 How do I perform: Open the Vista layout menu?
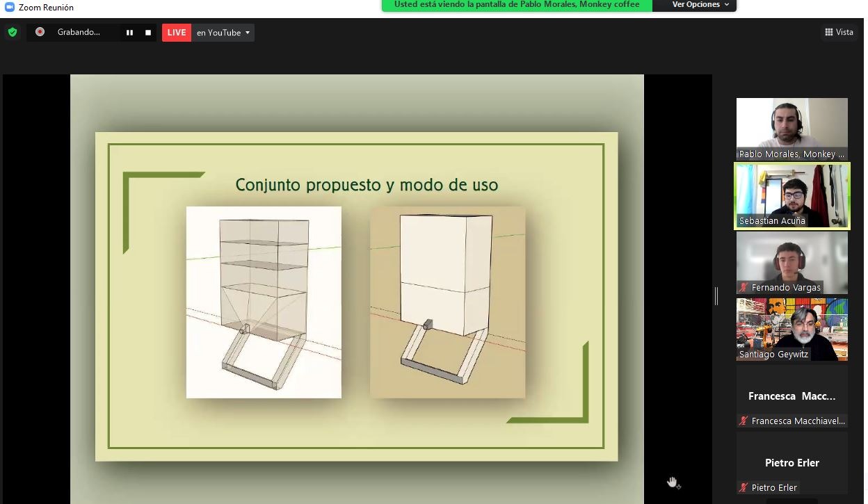(x=839, y=32)
